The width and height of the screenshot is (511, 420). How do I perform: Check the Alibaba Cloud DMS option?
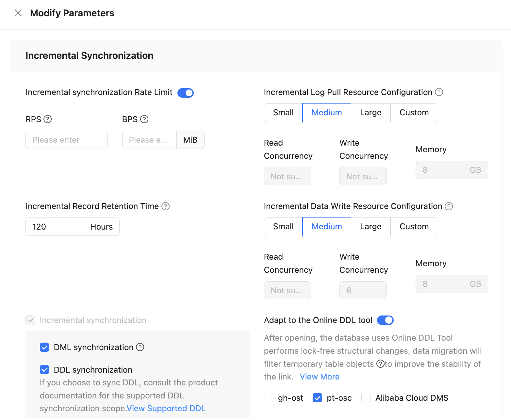click(366, 398)
